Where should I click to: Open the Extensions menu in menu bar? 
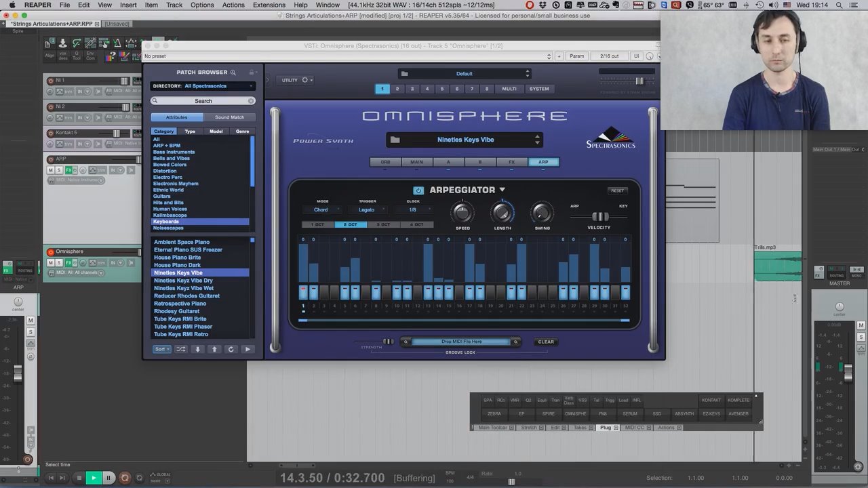269,5
